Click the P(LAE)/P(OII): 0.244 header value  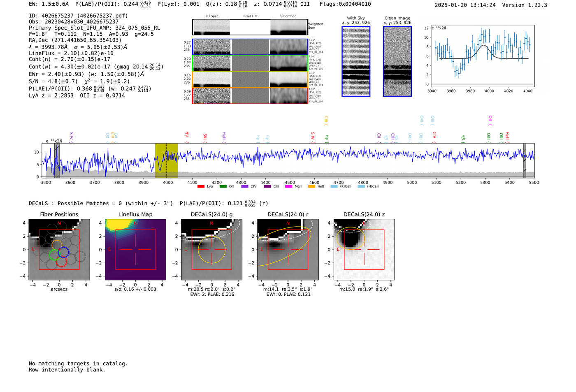[113, 4]
